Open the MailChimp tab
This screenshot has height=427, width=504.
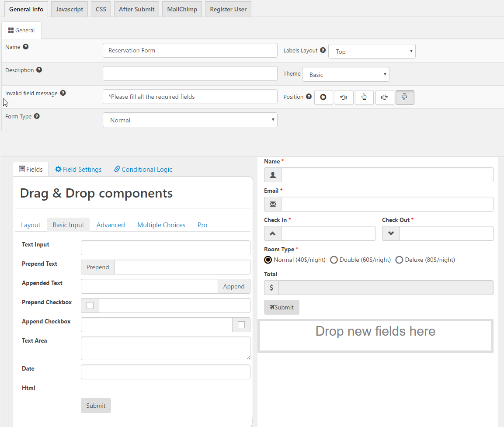182,9
